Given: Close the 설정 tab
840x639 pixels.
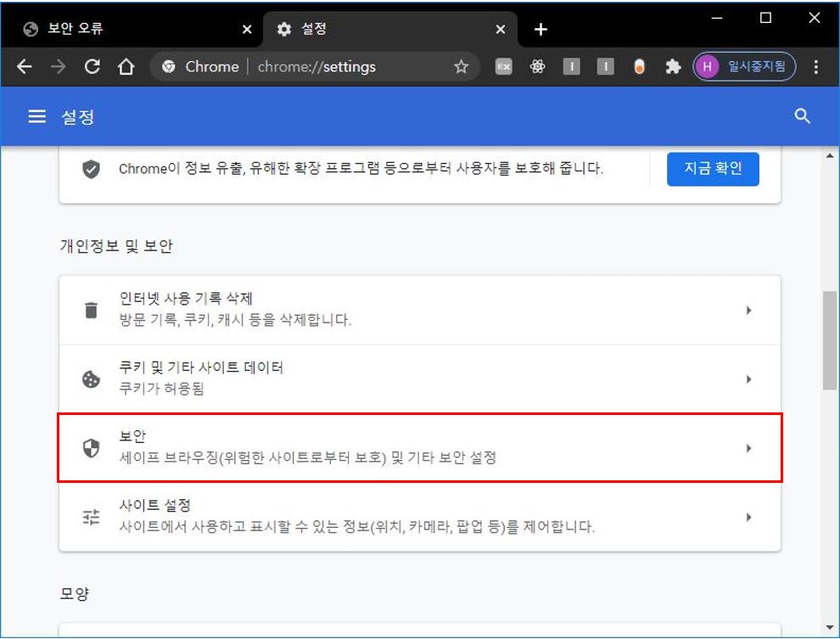Looking at the screenshot, I should [501, 30].
